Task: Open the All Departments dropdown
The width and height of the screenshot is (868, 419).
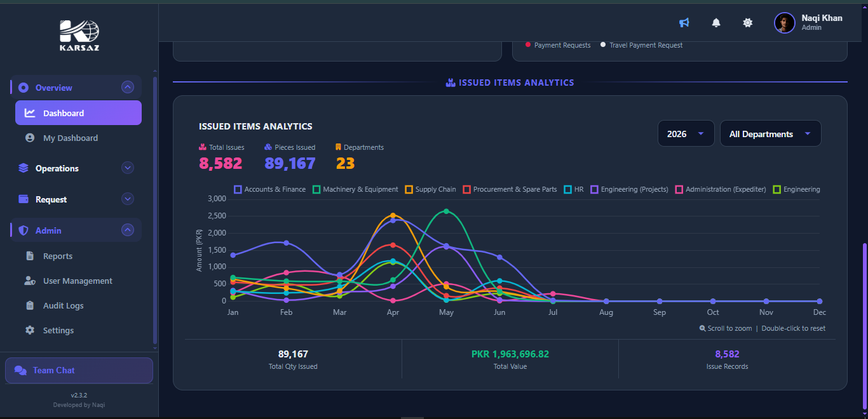Action: click(x=770, y=134)
